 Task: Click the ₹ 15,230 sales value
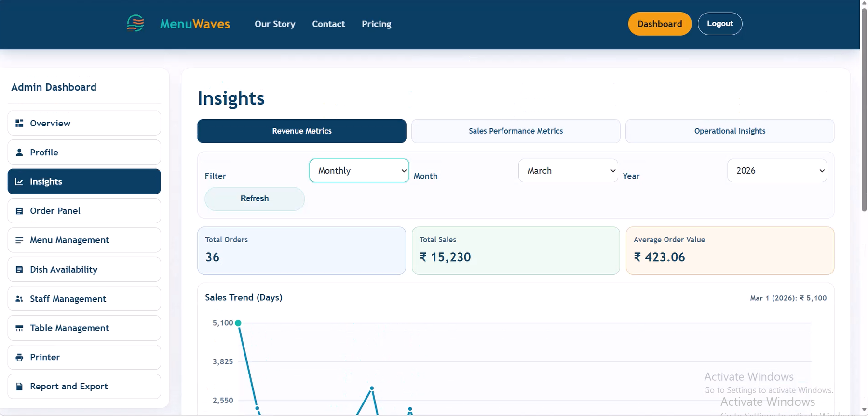(445, 257)
